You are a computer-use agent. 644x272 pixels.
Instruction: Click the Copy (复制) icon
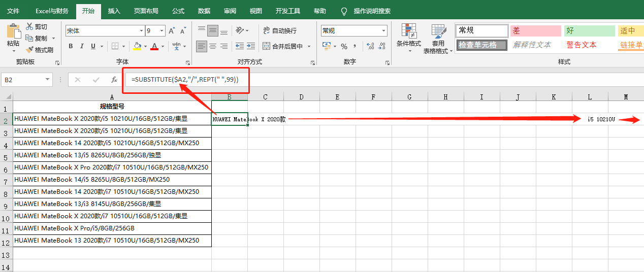click(x=29, y=38)
